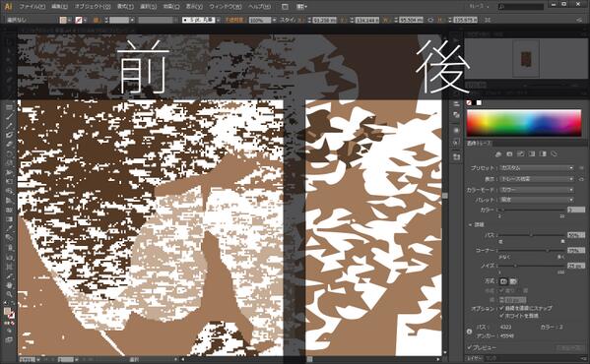
Task: Click the トレース button in trace panel
Action: 570,348
